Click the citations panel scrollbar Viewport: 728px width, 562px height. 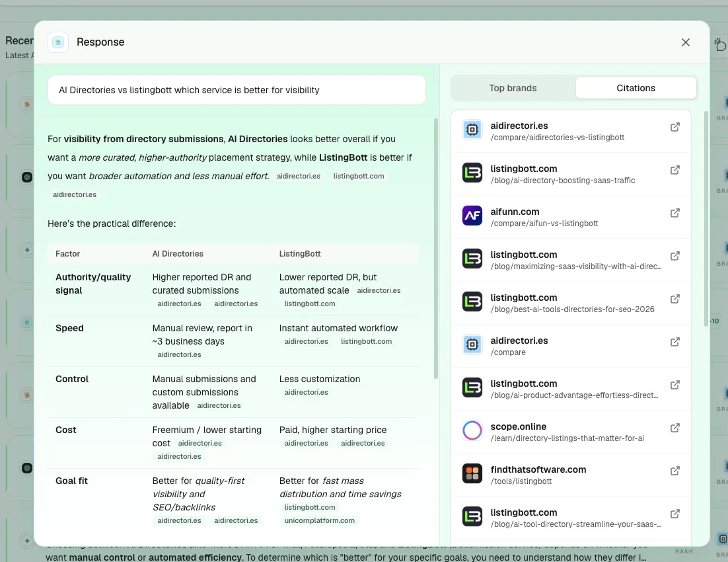tap(706, 218)
